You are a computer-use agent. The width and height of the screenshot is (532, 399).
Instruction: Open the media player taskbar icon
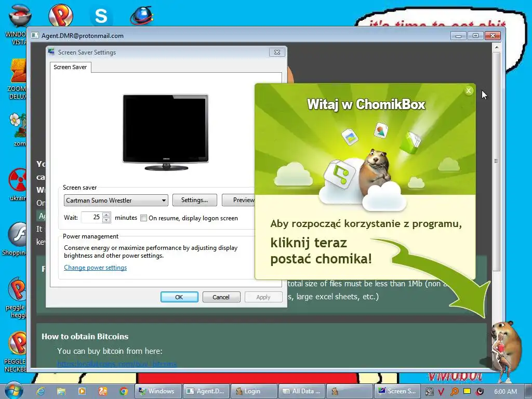coord(82,391)
